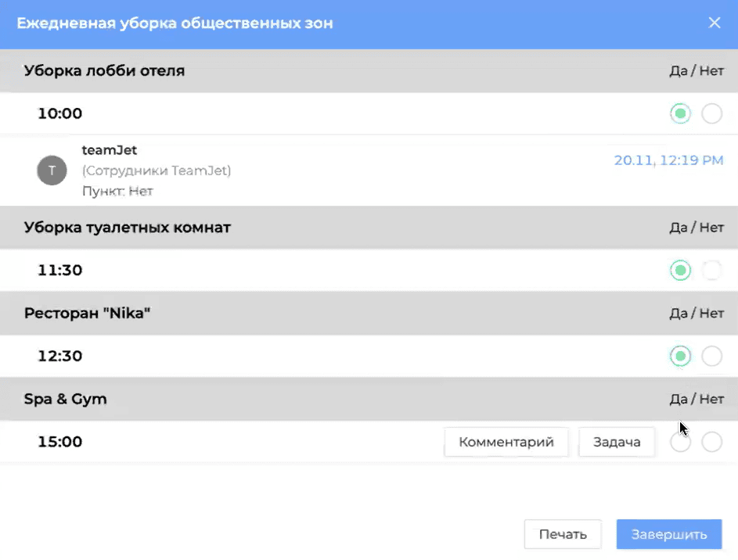Close the daily cleaning checklist dialog
This screenshot has width=738, height=560.
tap(714, 23)
